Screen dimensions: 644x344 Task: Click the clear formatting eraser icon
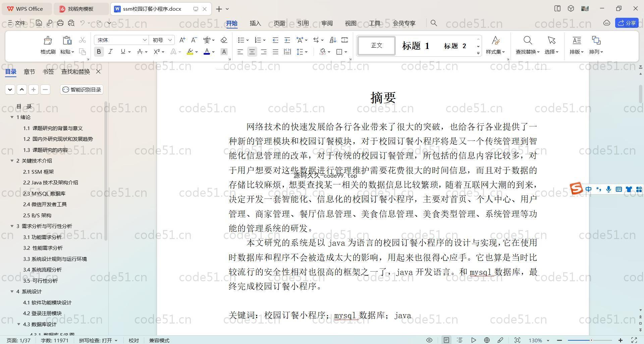pyautogui.click(x=224, y=40)
